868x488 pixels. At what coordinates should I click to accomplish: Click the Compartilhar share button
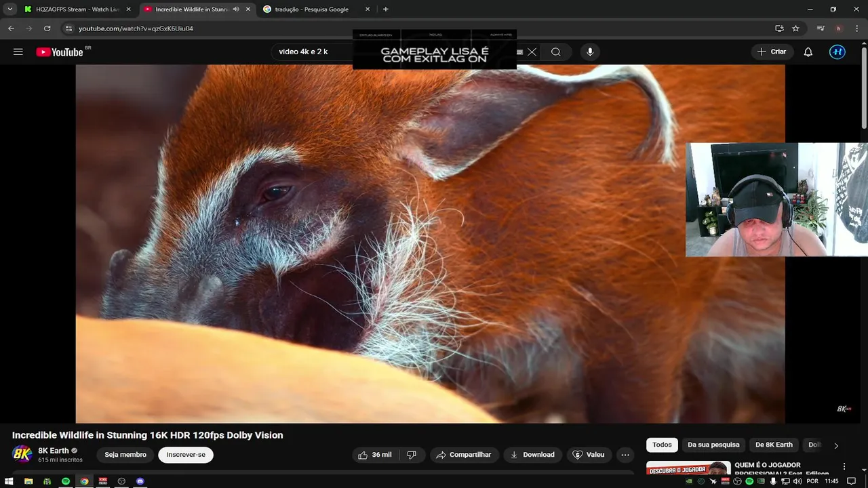465,455
